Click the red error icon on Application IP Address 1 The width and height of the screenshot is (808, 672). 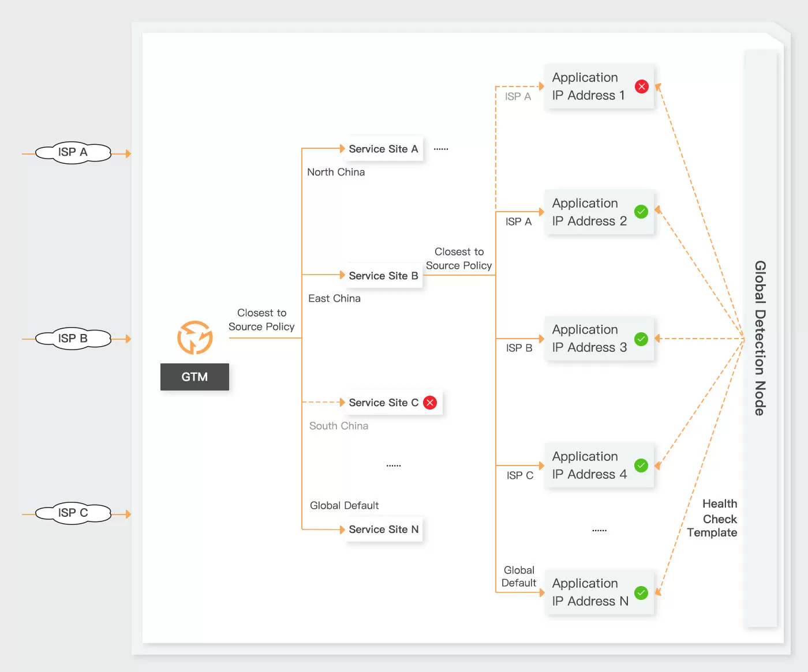[x=641, y=87]
